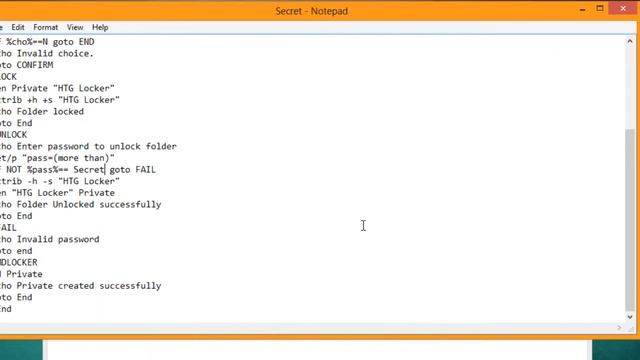The height and width of the screenshot is (360, 640).
Task: Click the line '"HTG Locker" Private'
Action: coord(63,193)
